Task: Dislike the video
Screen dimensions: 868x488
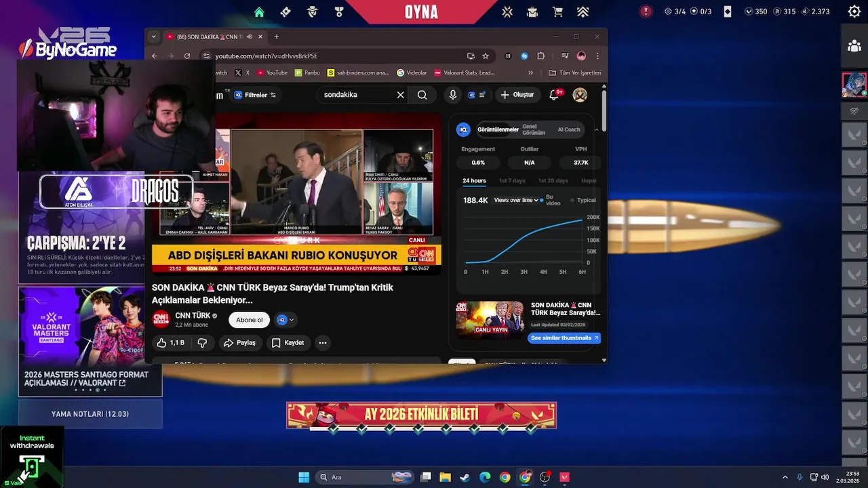Action: tap(202, 343)
